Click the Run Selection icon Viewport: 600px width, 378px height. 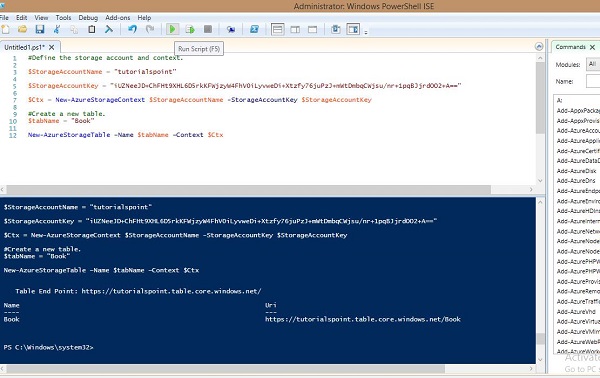pyautogui.click(x=190, y=29)
